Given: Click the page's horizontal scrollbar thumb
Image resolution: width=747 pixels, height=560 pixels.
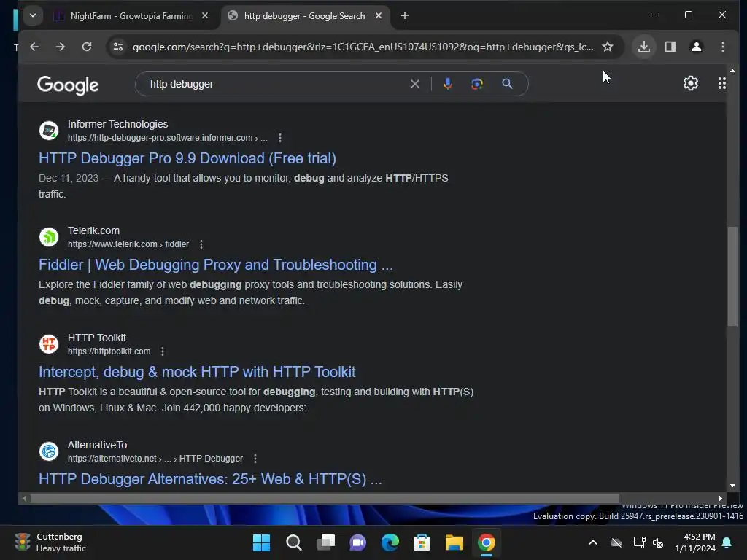Looking at the screenshot, I should point(325,499).
